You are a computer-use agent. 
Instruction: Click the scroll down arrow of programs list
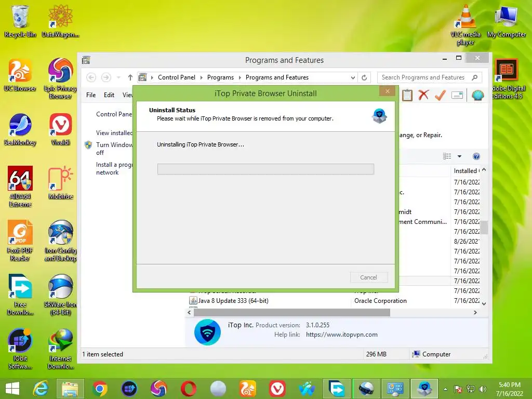tap(484, 303)
